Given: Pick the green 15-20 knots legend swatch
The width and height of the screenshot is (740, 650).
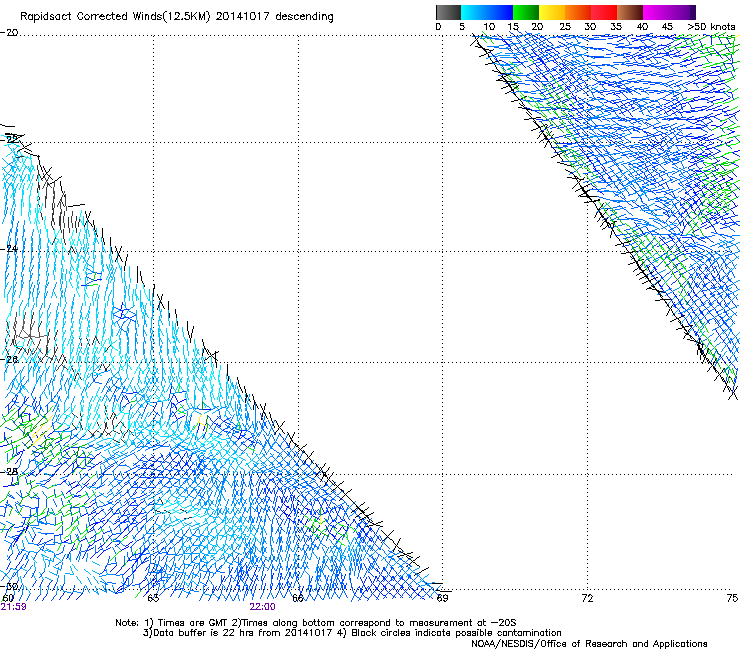Looking at the screenshot, I should [526, 12].
